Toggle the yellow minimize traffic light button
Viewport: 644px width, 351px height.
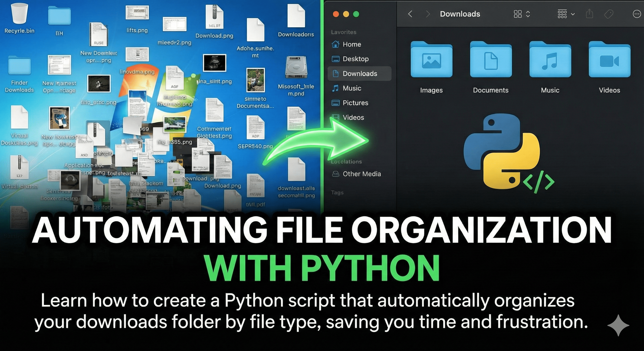(346, 14)
